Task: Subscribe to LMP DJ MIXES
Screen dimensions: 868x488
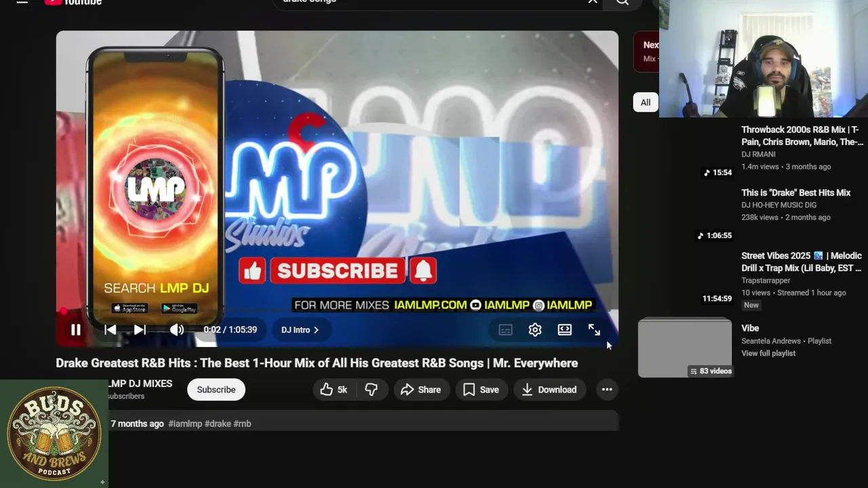Action: (216, 390)
